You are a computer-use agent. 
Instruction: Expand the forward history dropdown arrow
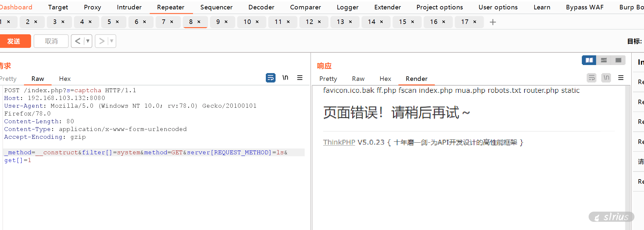pyautogui.click(x=112, y=41)
